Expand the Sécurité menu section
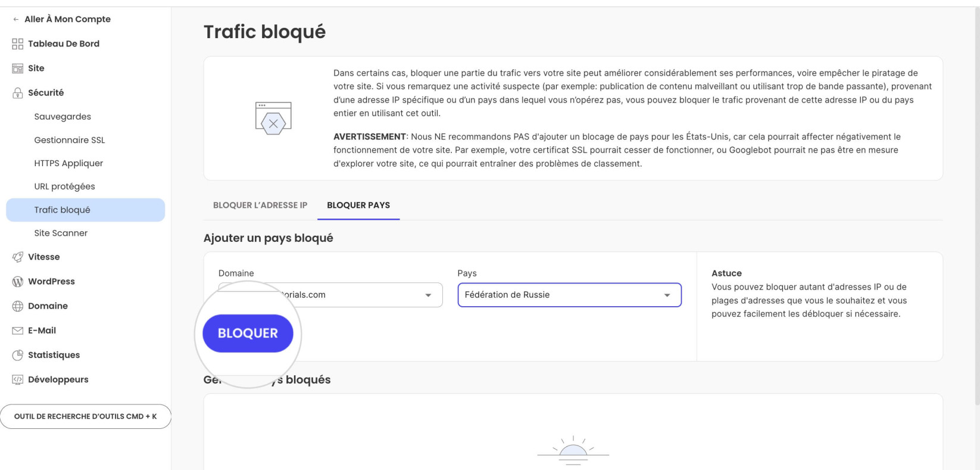The image size is (980, 470). 46,92
